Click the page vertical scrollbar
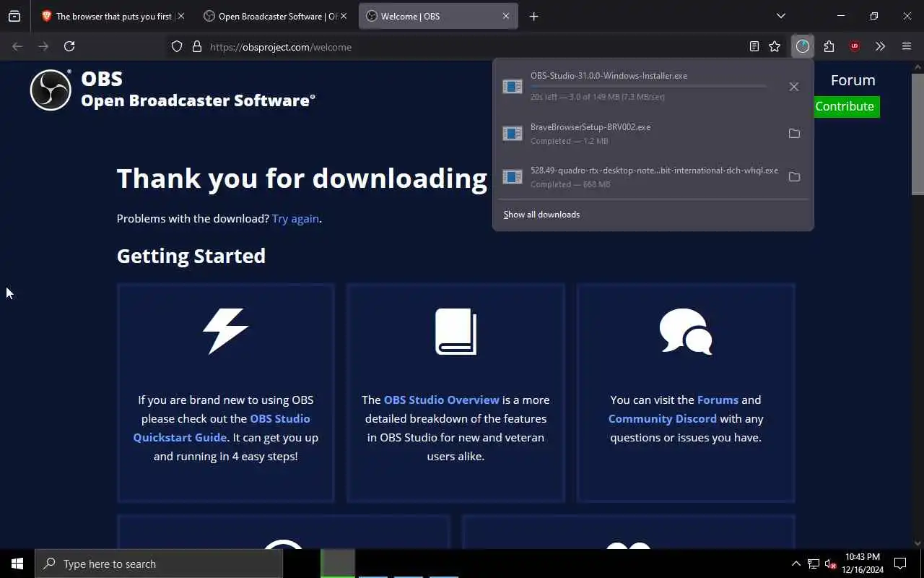 coord(918,134)
